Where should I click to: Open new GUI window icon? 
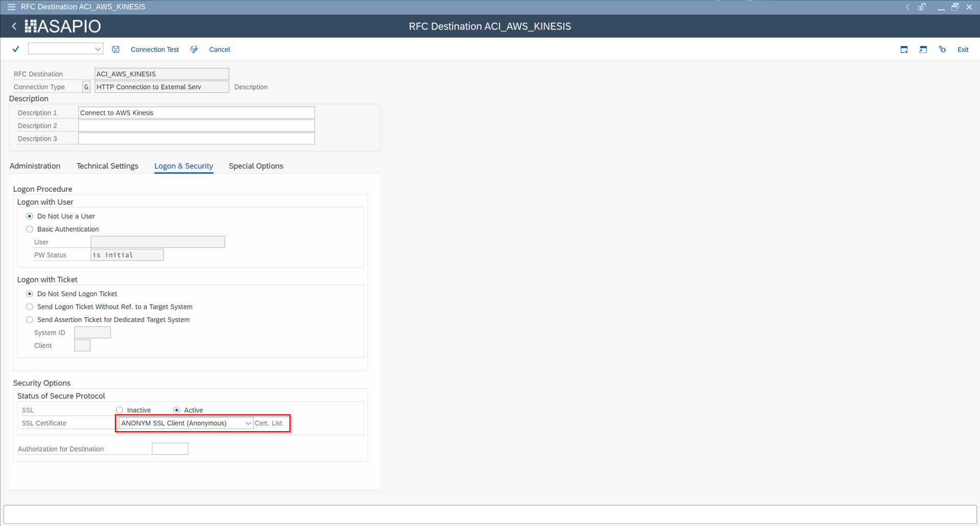click(x=904, y=49)
